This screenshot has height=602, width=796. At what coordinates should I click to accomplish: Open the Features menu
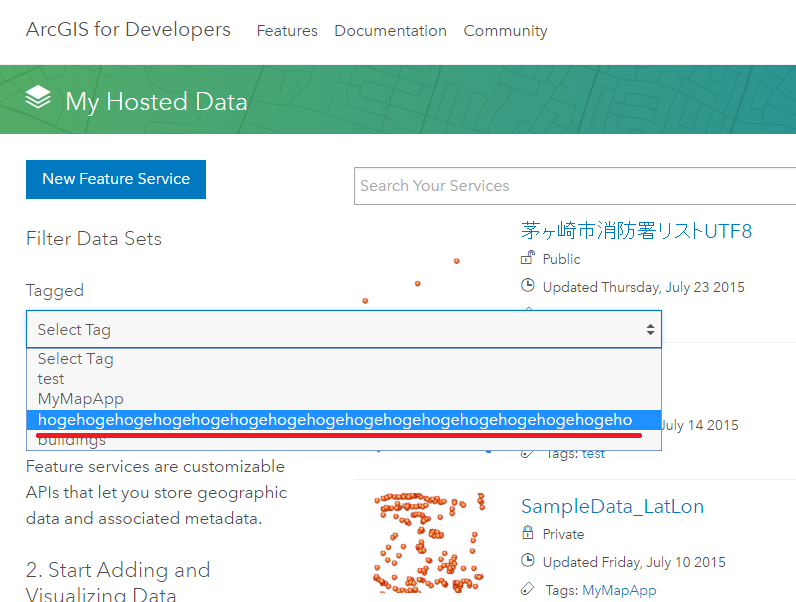pos(287,31)
